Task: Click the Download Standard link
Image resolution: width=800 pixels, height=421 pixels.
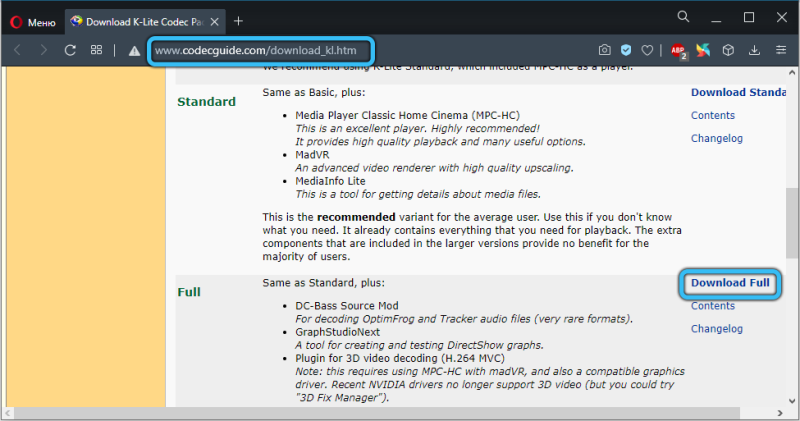Action: (738, 92)
